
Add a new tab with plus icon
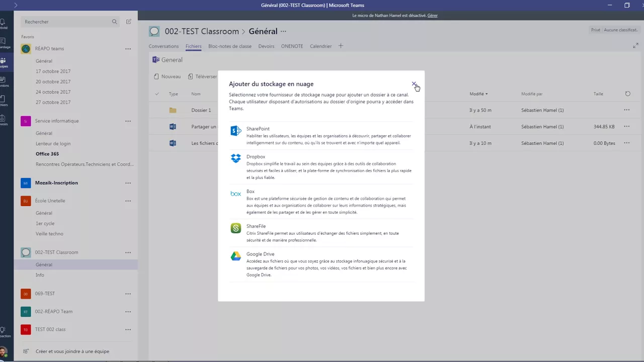click(x=341, y=46)
